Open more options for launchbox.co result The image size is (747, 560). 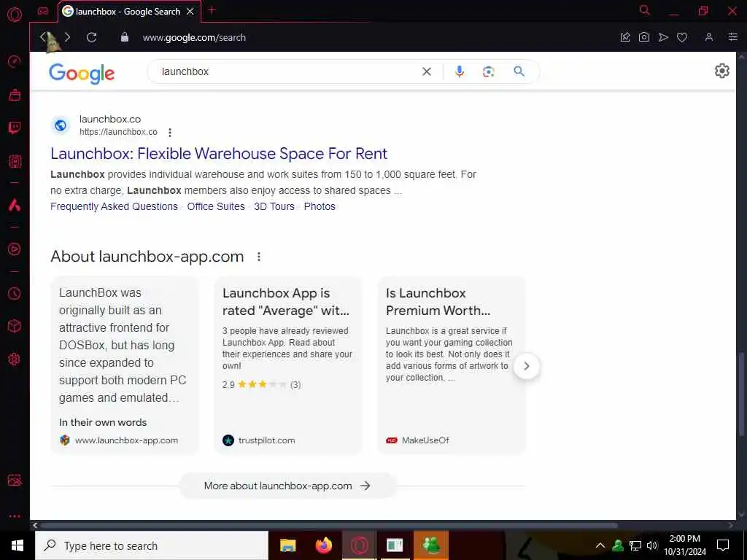point(169,133)
